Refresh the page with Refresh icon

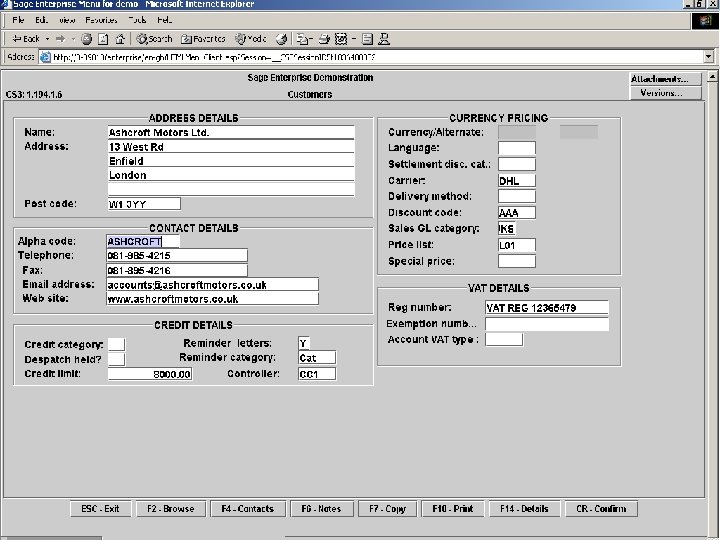pos(103,39)
